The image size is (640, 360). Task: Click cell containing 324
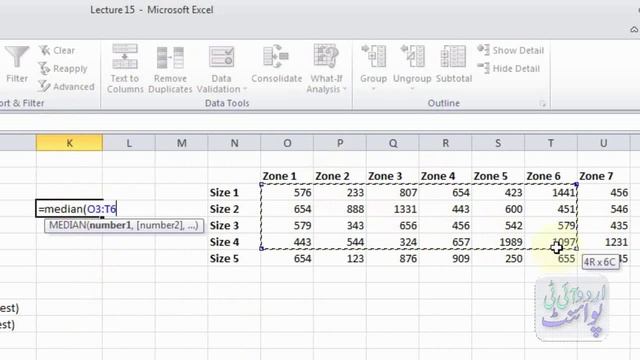393,242
